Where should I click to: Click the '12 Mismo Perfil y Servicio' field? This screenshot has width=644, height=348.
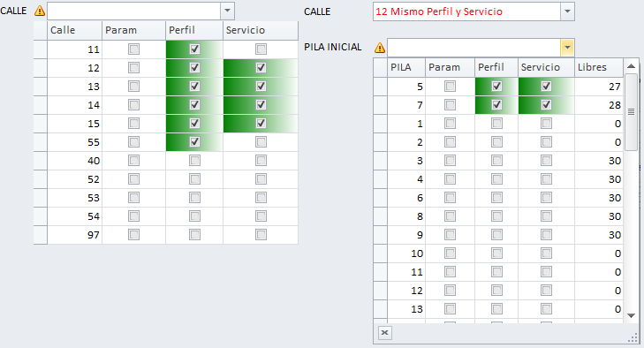[x=467, y=11]
